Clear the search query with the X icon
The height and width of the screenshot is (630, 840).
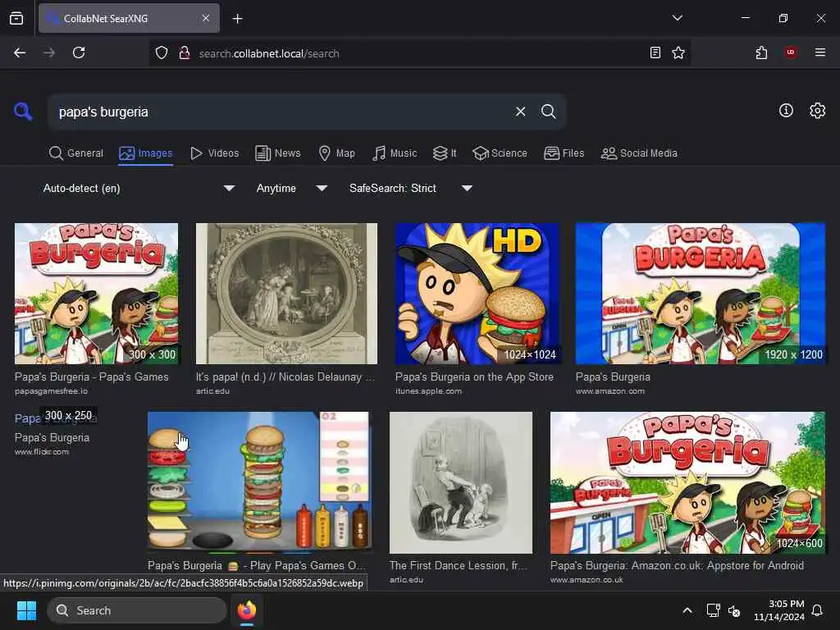tap(520, 112)
